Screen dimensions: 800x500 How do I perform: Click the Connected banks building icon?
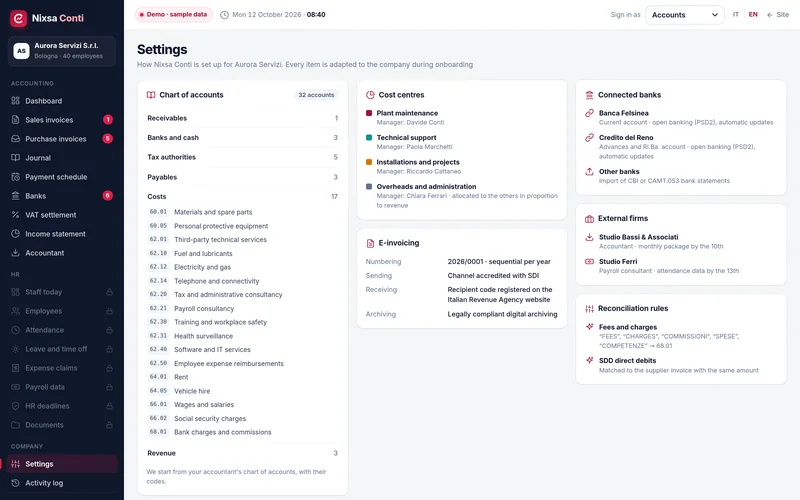pos(589,95)
